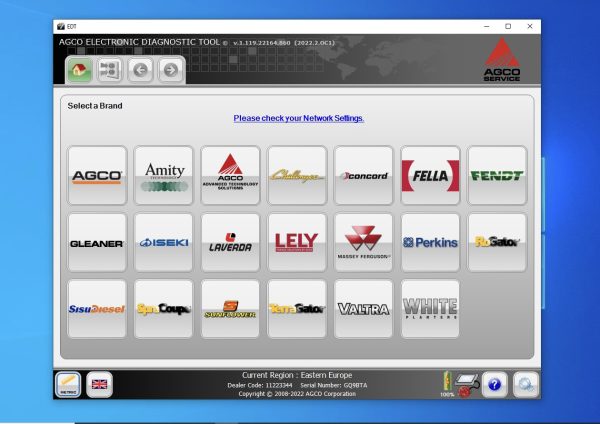The width and height of the screenshot is (600, 424).
Task: Toggle the Metric units button
Action: [68, 384]
